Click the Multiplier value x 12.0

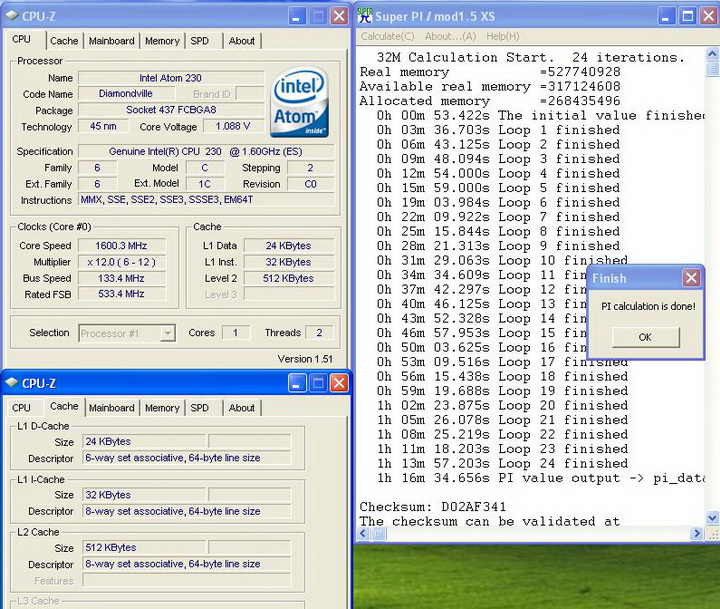tap(121, 262)
